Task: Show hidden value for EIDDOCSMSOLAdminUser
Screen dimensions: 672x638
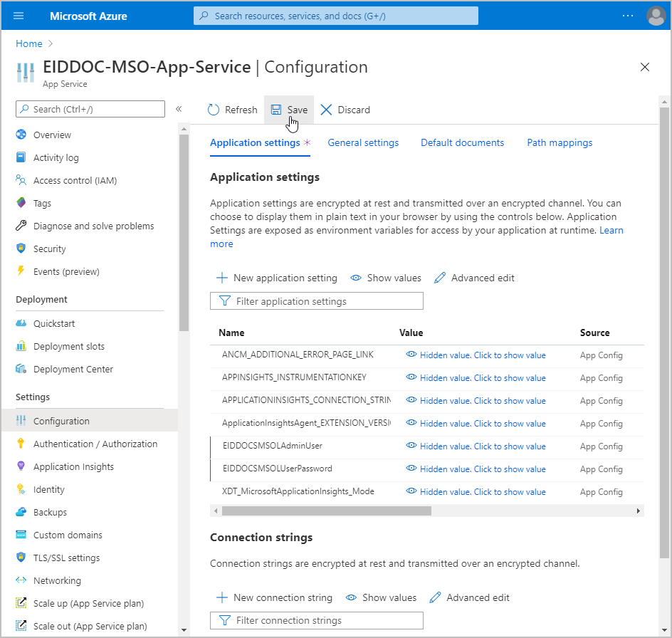Action: click(x=476, y=446)
